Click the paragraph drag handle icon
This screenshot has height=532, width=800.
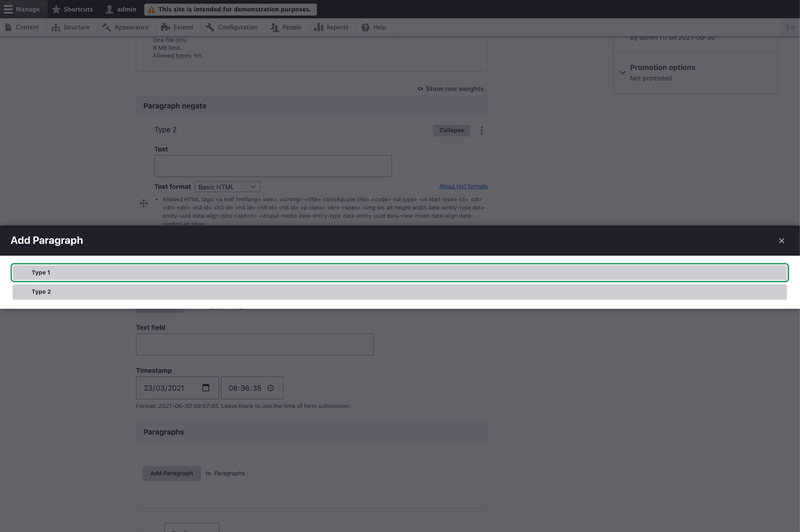(x=143, y=203)
